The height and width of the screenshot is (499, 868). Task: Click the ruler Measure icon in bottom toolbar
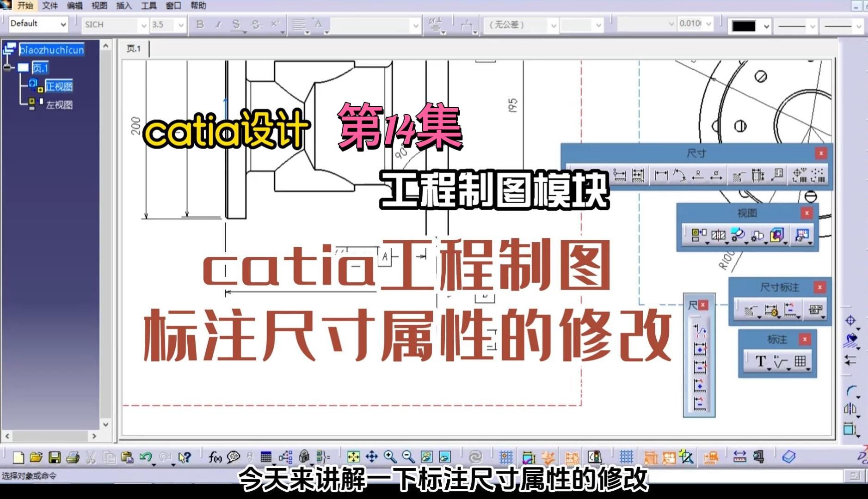(x=740, y=457)
